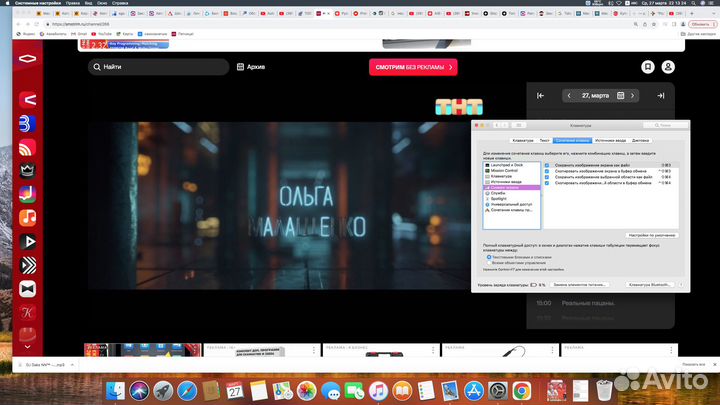Open the Smotrim logo at top of red sidebar

pyautogui.click(x=28, y=58)
